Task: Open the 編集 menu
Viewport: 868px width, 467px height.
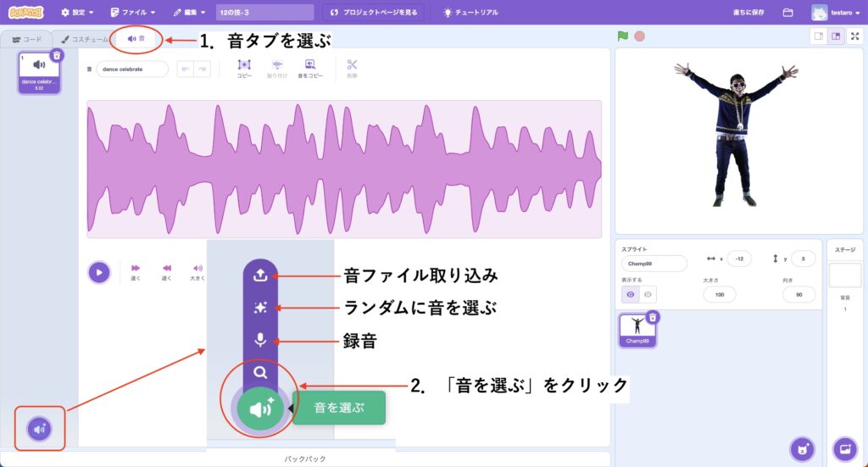Action: [x=189, y=12]
